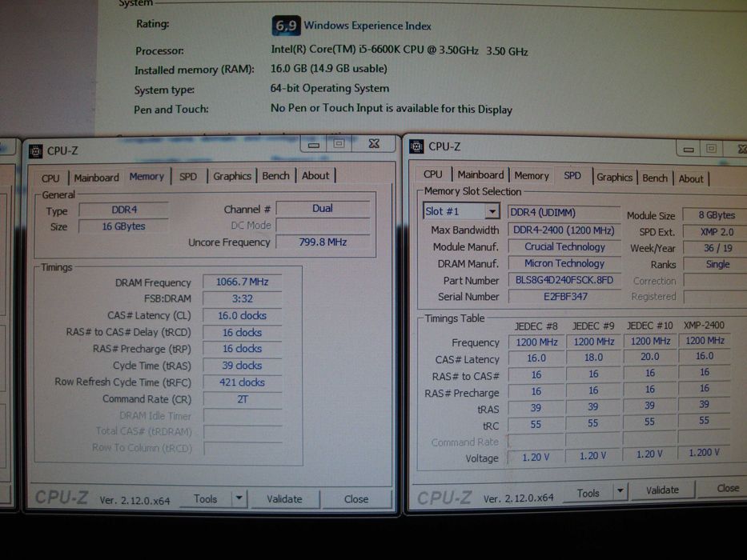Click the memory Type field DDR4
This screenshot has width=747, height=560.
(124, 210)
